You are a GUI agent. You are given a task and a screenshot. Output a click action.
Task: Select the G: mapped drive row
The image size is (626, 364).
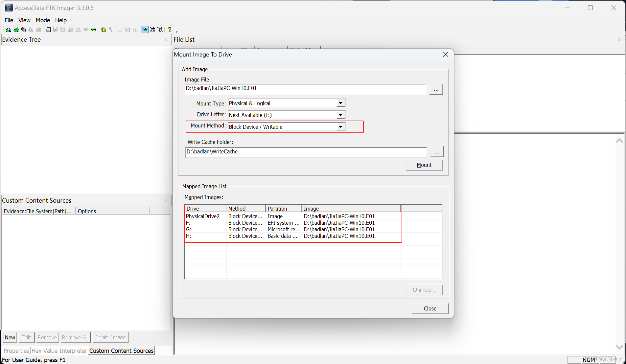(313, 229)
